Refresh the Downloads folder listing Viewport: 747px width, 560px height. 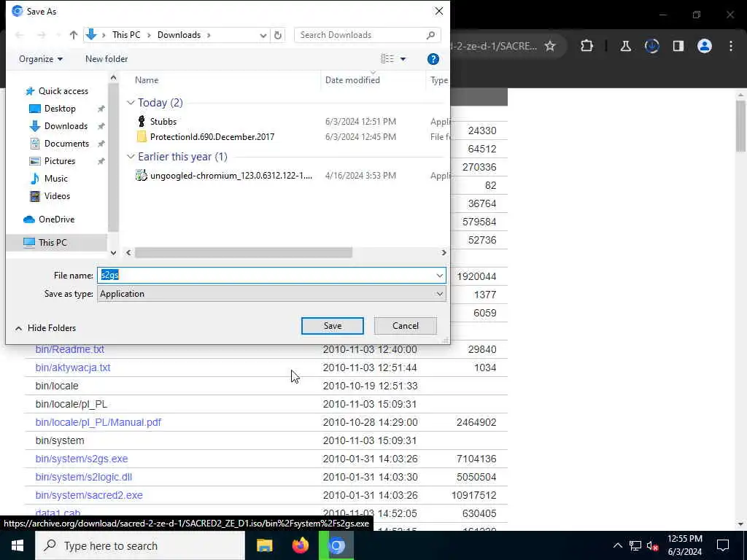tap(278, 35)
